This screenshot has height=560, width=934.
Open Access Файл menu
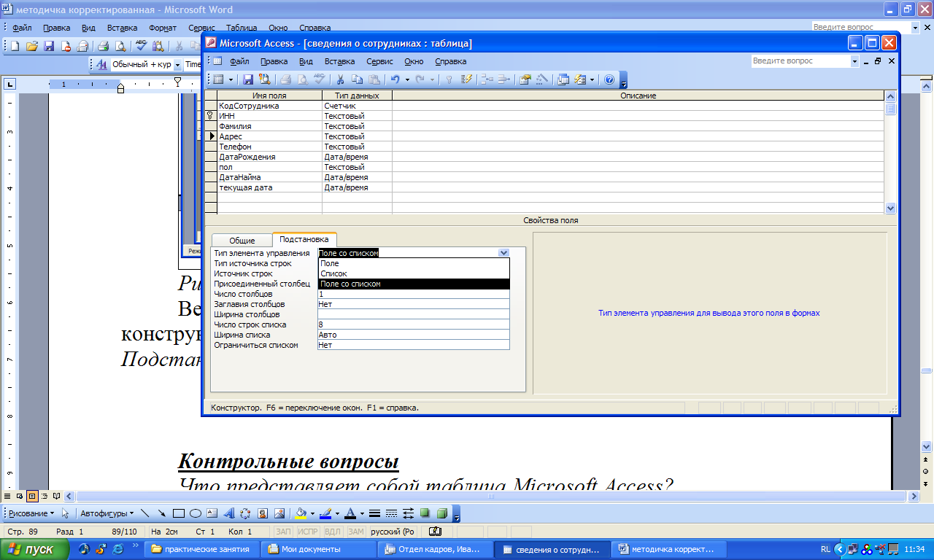239,61
